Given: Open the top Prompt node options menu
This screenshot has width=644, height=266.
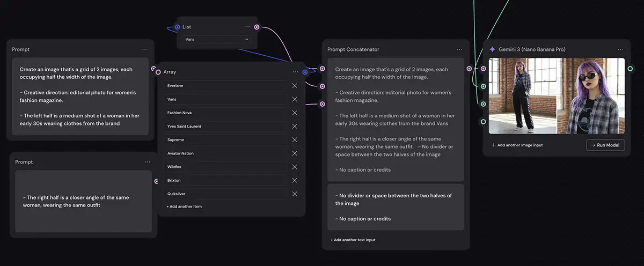Looking at the screenshot, I should [x=144, y=49].
